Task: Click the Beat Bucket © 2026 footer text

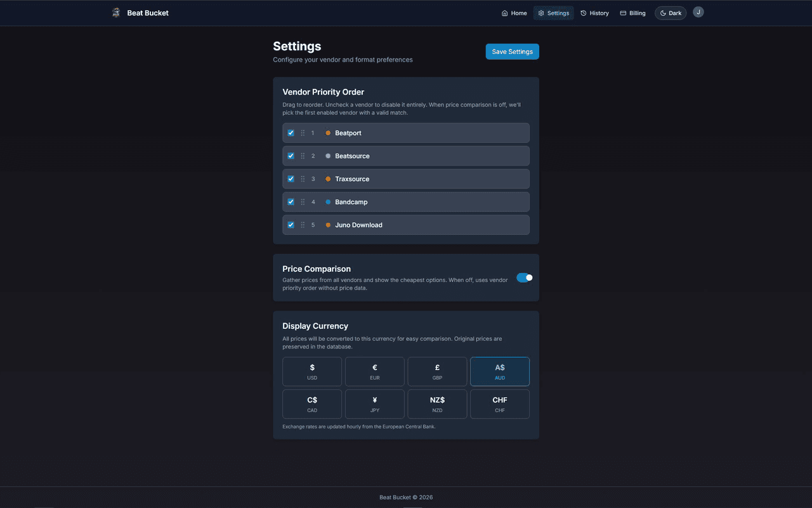Action: (406, 497)
